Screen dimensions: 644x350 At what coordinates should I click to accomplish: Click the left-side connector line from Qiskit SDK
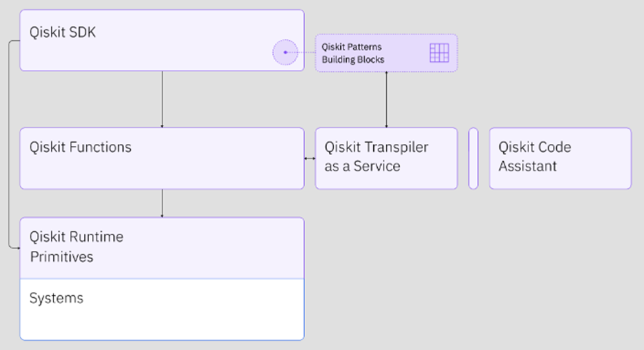click(9, 145)
